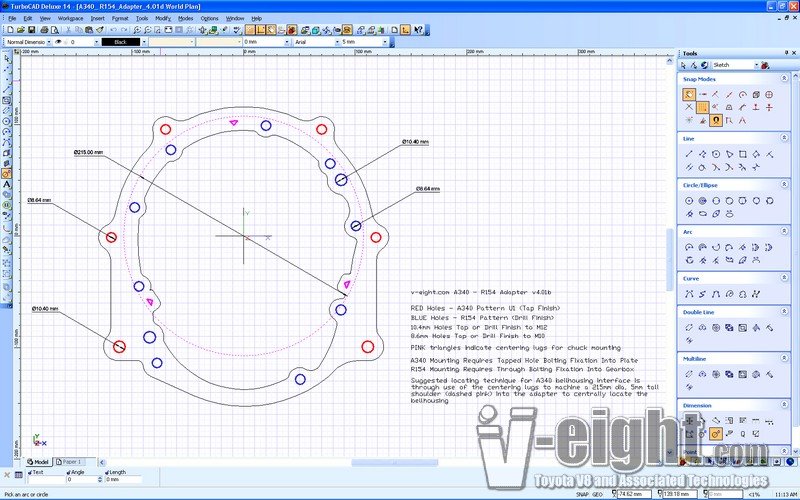The width and height of the screenshot is (800, 500).
Task: Toggle the grid snap mode button
Action: [703, 107]
